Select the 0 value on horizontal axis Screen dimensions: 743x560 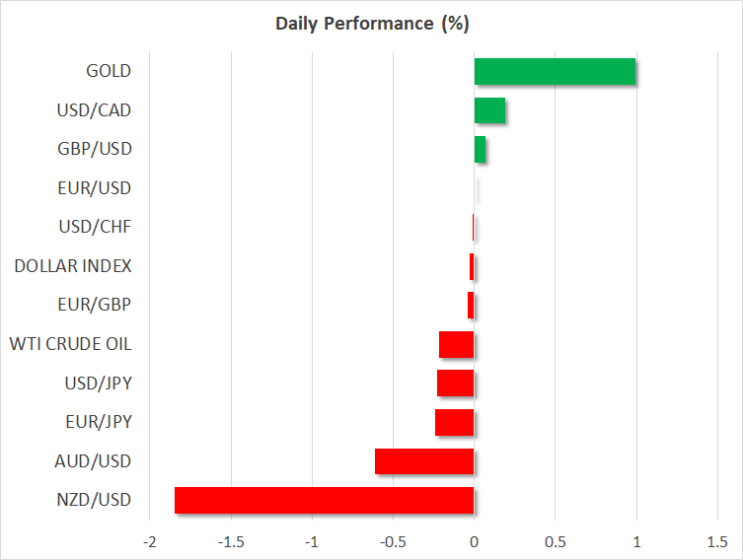(474, 542)
